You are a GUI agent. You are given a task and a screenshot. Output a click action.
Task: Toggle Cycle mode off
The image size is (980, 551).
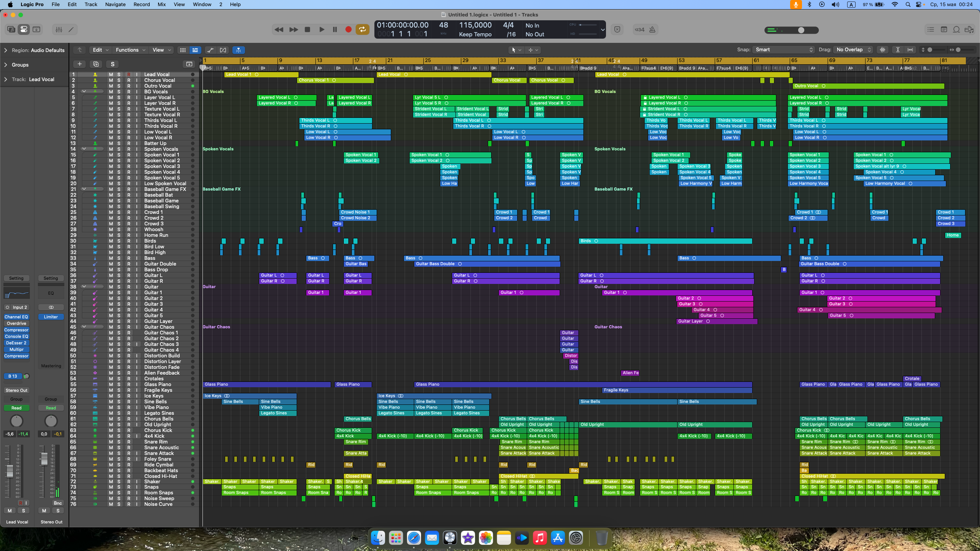tap(362, 29)
